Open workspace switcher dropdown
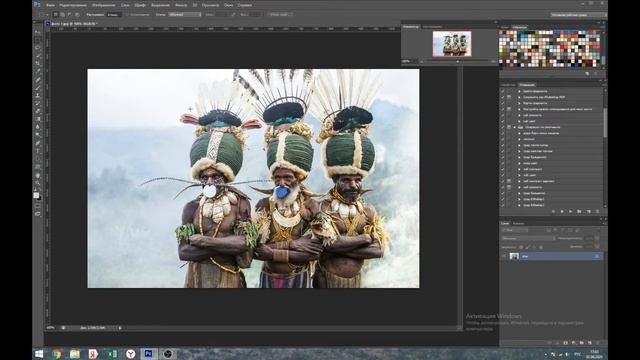The height and width of the screenshot is (360, 640). click(578, 14)
